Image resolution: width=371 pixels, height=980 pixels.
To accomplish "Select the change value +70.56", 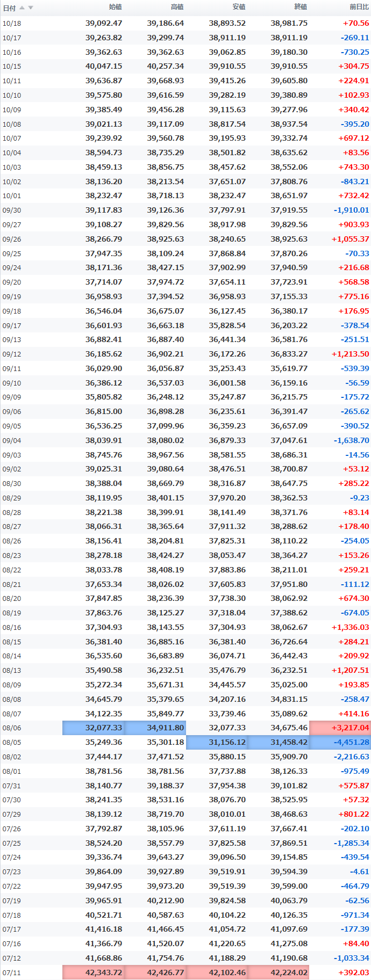I will pyautogui.click(x=356, y=24).
